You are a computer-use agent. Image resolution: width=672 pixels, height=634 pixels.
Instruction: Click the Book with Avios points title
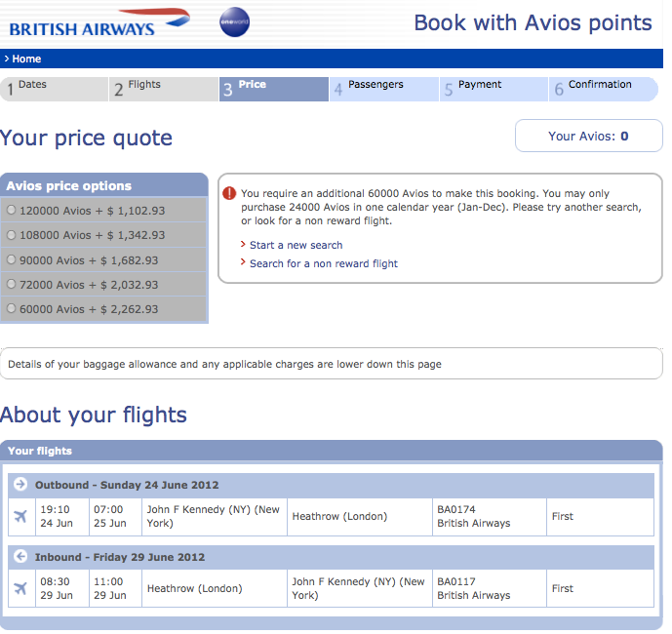(x=533, y=23)
